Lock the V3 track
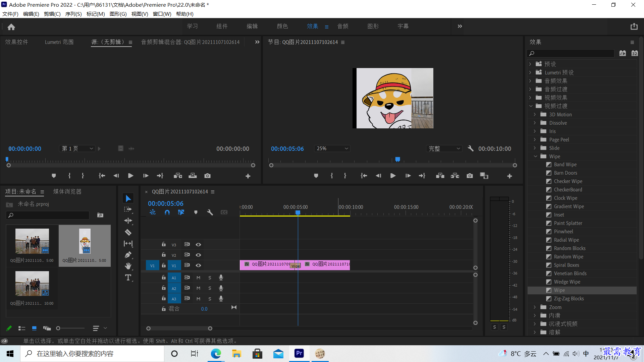The height and width of the screenshot is (362, 644). 164,244
